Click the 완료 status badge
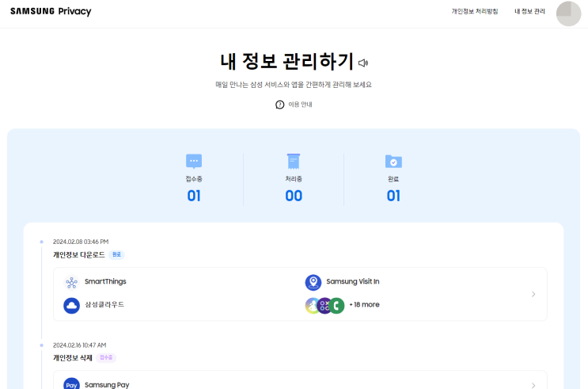Viewport: 588px width, 389px height. (x=116, y=254)
